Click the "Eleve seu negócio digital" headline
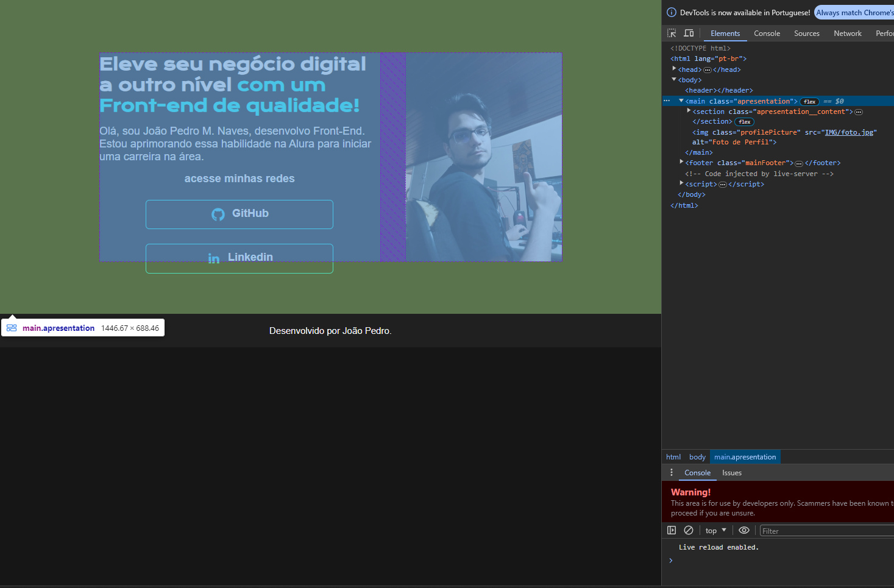The image size is (894, 588). pyautogui.click(x=233, y=64)
